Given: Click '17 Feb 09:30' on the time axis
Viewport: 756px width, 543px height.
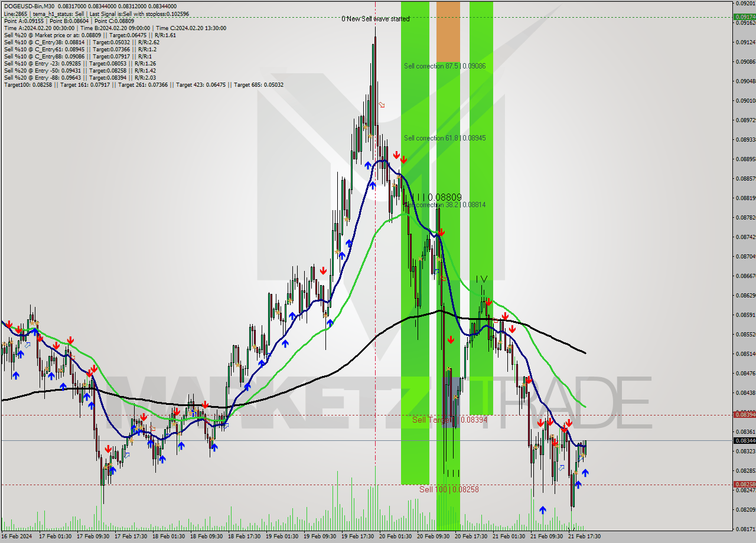Looking at the screenshot, I should pos(93,537).
